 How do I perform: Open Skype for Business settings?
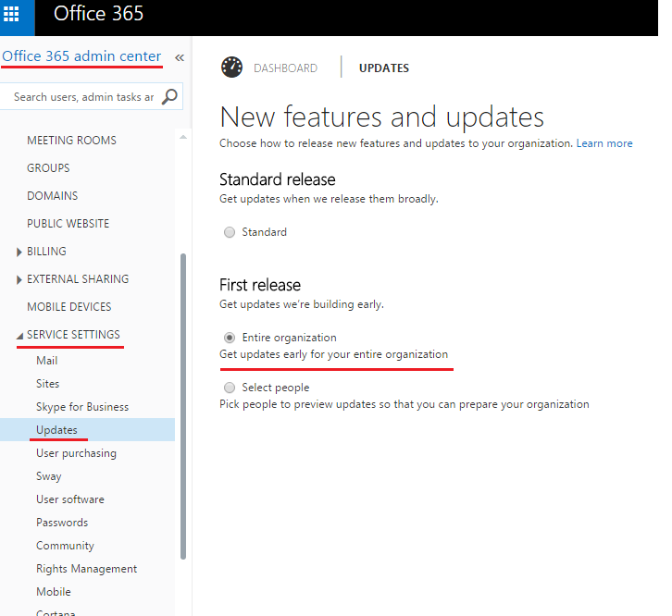click(x=82, y=407)
